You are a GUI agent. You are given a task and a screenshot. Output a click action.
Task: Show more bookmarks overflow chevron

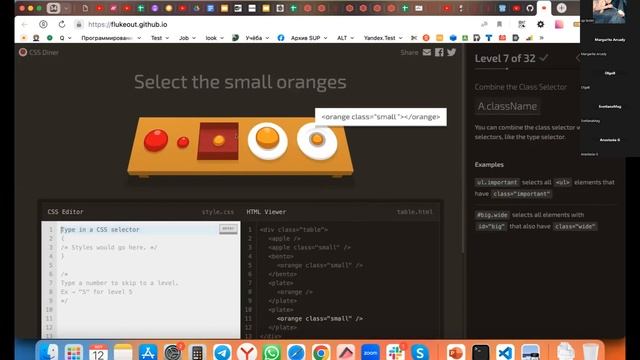(x=542, y=38)
